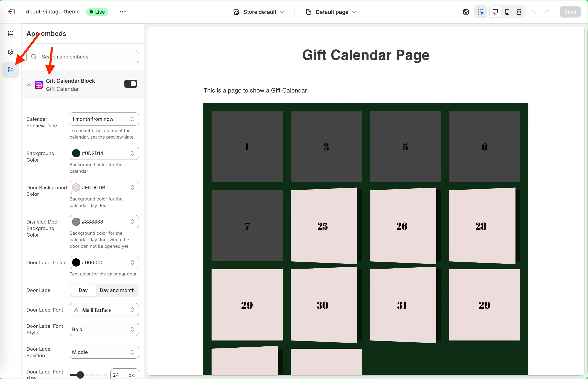The height and width of the screenshot is (379, 588).
Task: Open the three-dot more actions menu
Action: 123,12
